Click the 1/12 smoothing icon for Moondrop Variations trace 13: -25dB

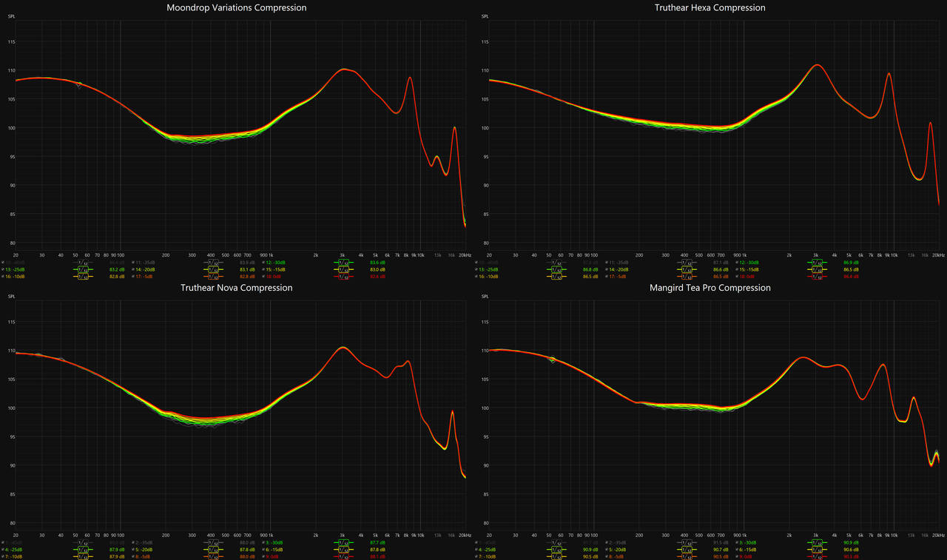(83, 270)
